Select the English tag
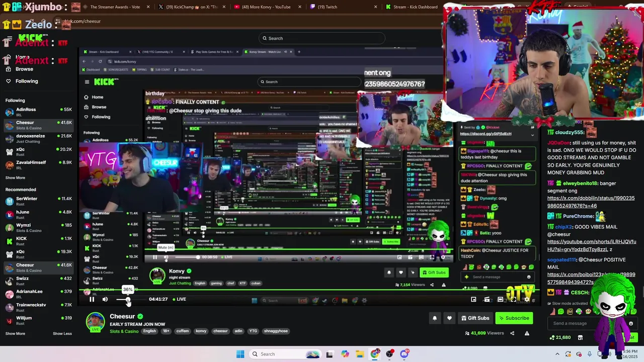Screen dimensions: 644x362 [149, 331]
